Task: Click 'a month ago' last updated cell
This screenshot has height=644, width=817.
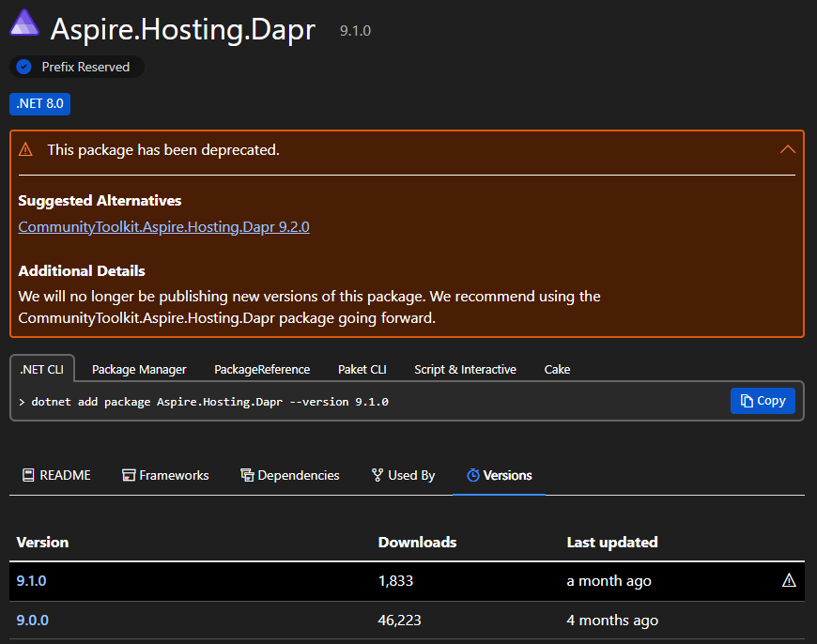Action: click(x=609, y=581)
